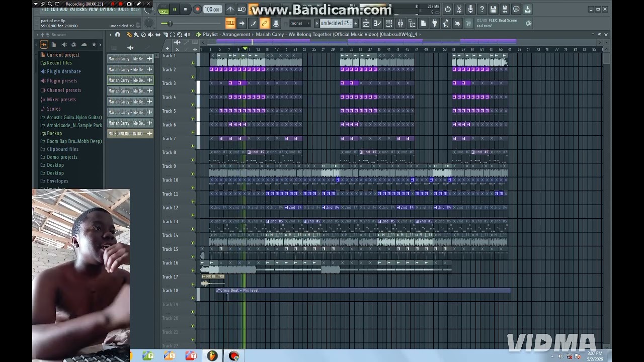Expand the Current project folder
The width and height of the screenshot is (644, 362).
[63, 55]
